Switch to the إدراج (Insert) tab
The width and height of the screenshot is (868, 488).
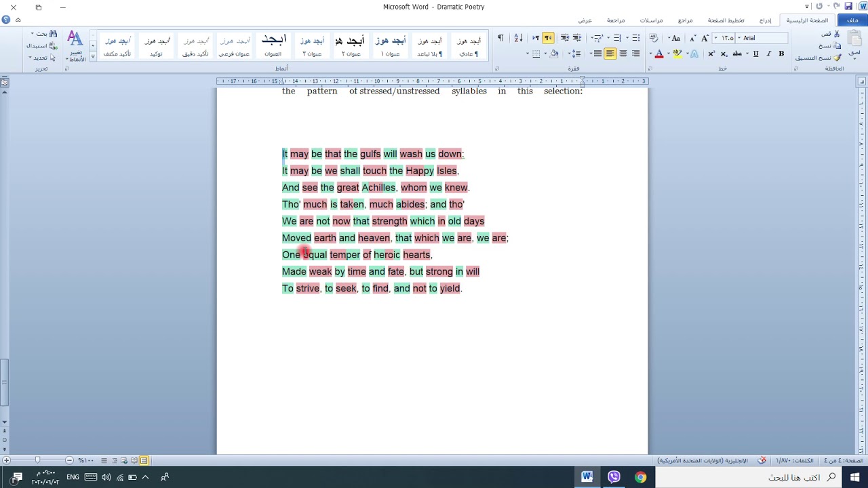point(765,20)
